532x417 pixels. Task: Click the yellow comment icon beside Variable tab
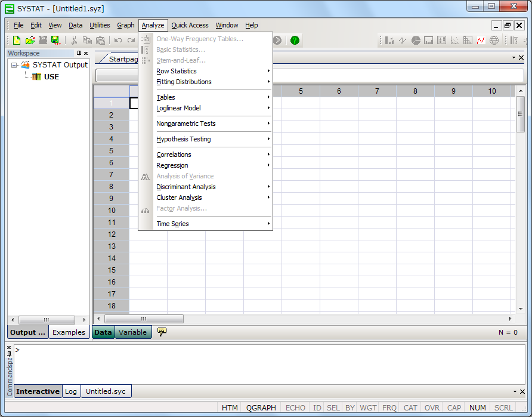pyautogui.click(x=162, y=332)
